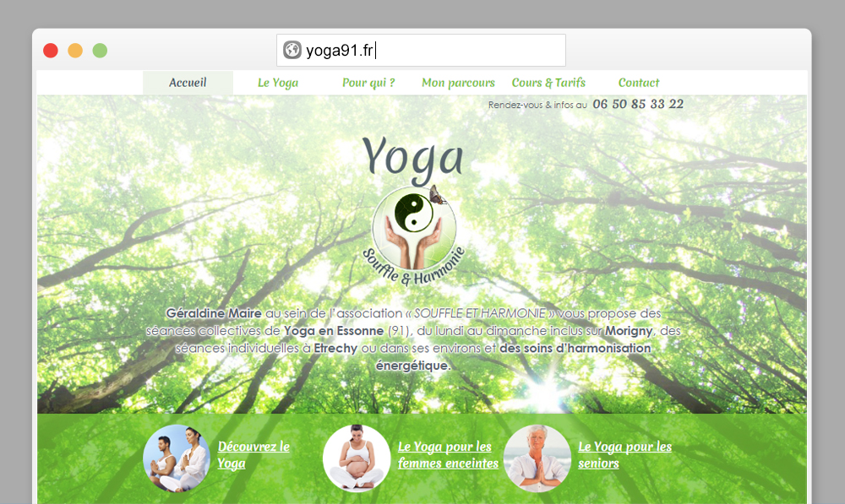The width and height of the screenshot is (845, 504).
Task: Click the pregnant woman thumbnail
Action: coord(357,458)
